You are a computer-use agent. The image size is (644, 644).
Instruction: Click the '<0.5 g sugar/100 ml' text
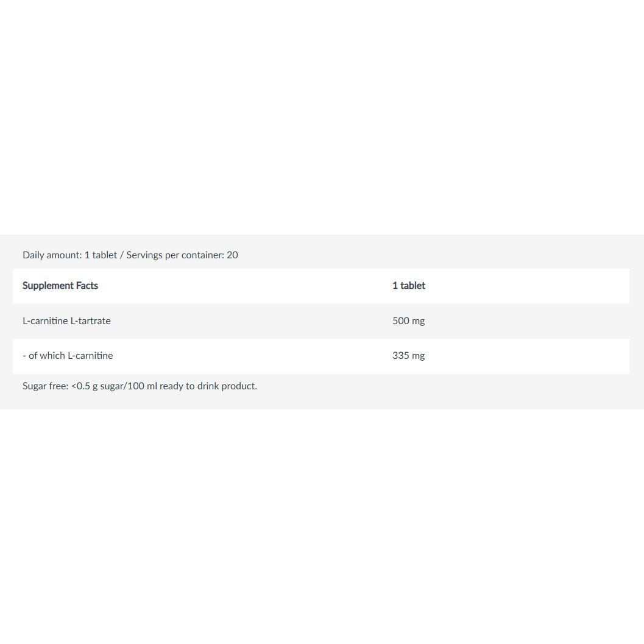(114, 386)
